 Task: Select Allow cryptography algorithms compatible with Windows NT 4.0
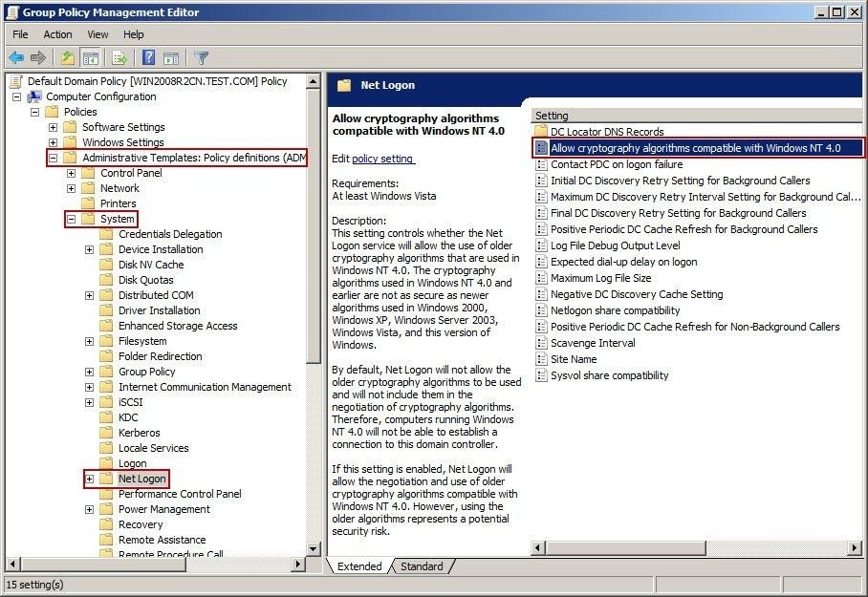click(697, 148)
